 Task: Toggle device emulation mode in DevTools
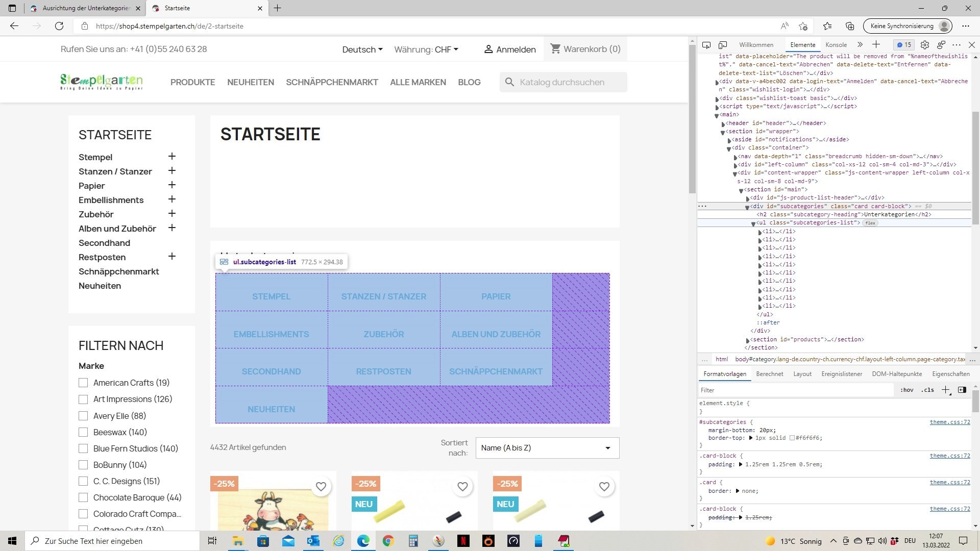[x=723, y=45]
